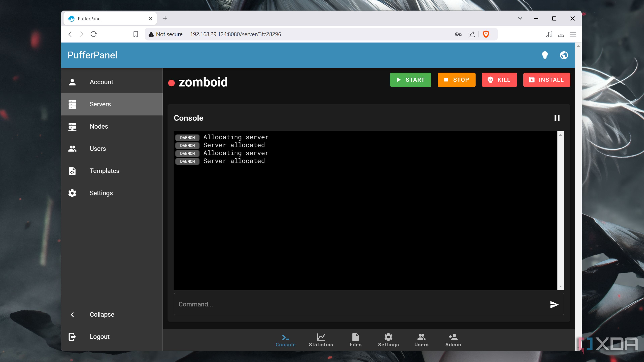Open the Statistics tab

coord(321,340)
